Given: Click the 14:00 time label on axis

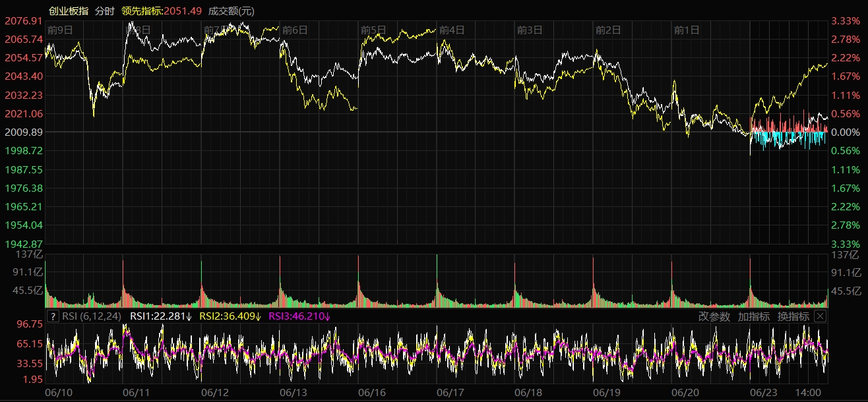Looking at the screenshot, I should (x=808, y=392).
